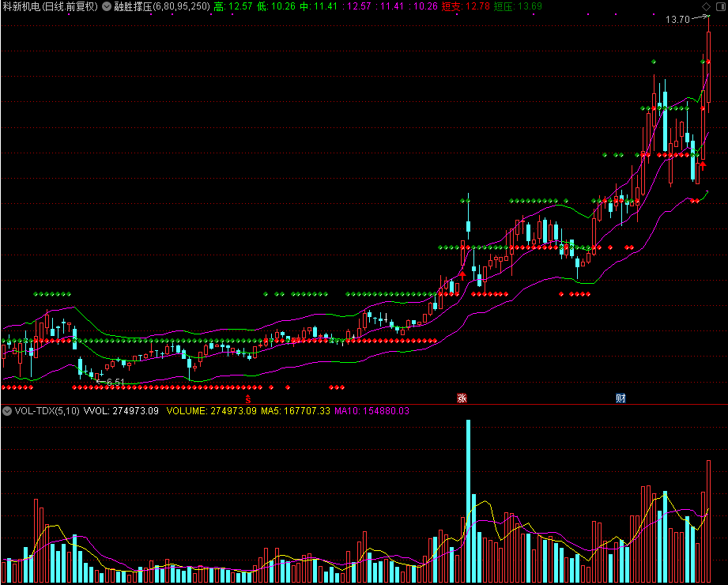Open the 融胜撑压 indicator dropdown arrow
Screen dimensions: 728x585
(107, 6)
